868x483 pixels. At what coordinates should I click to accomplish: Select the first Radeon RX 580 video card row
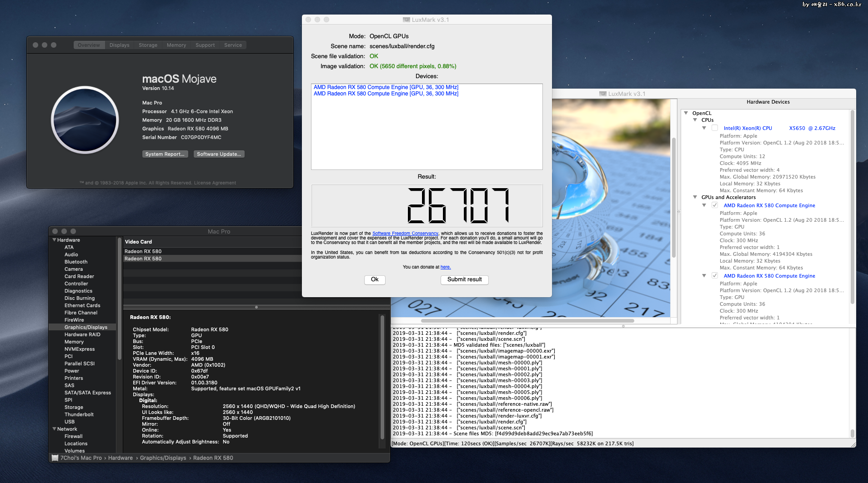click(x=212, y=251)
